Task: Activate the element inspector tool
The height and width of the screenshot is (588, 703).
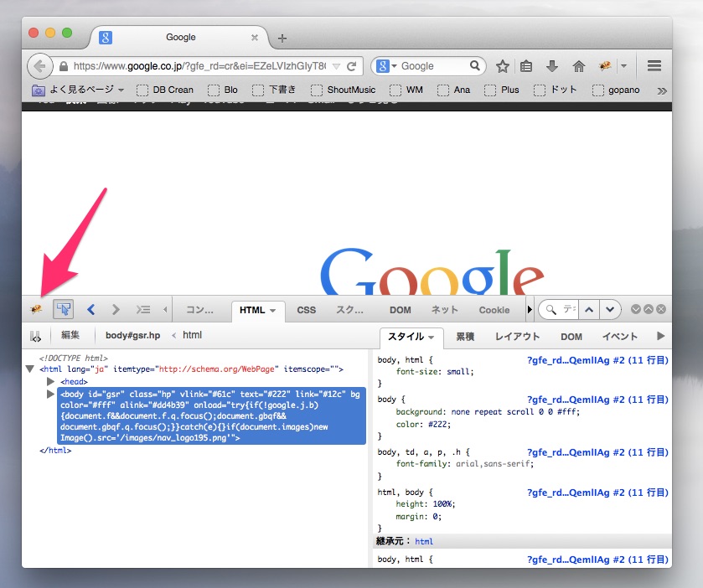Action: 63,309
